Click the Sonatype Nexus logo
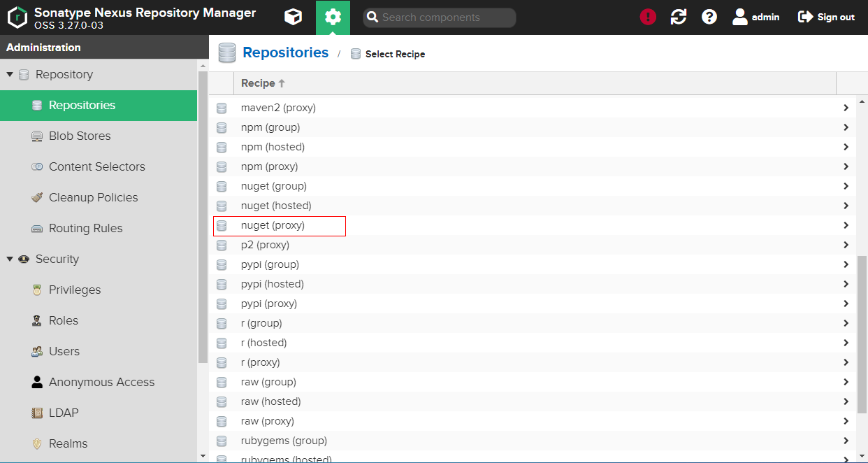The height and width of the screenshot is (463, 868). (x=17, y=17)
